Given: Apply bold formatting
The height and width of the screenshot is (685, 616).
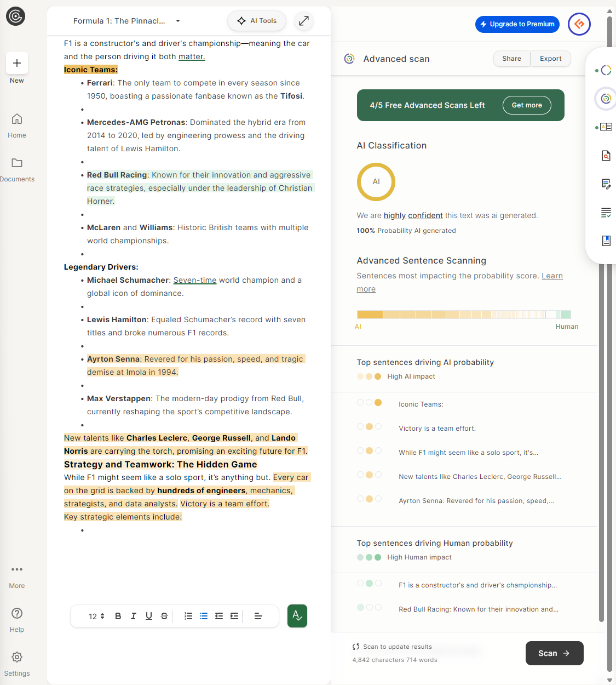Looking at the screenshot, I should [118, 616].
